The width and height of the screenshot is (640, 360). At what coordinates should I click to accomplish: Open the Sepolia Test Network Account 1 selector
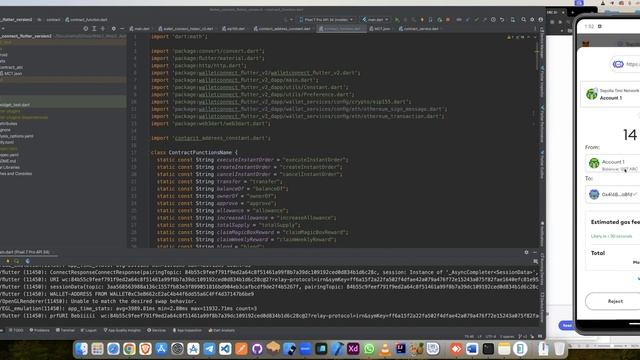611,94
